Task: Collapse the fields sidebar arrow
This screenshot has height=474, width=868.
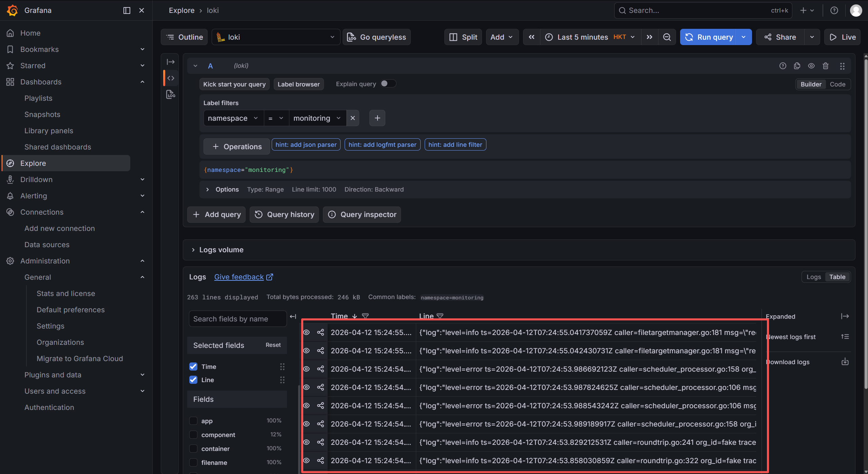Action: pos(293,316)
